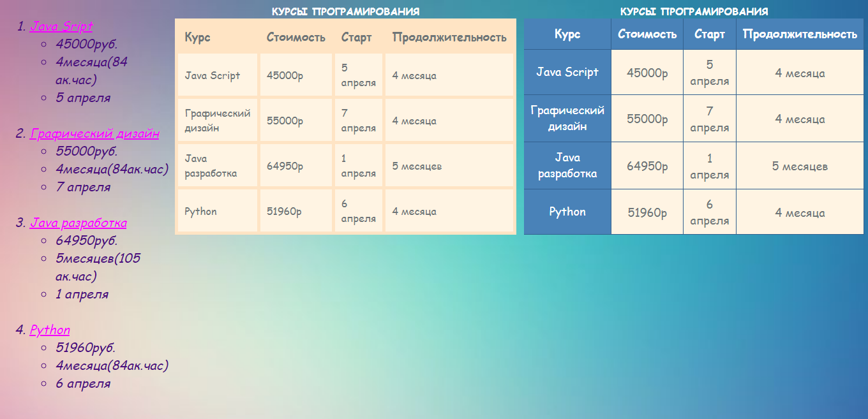Image resolution: width=868 pixels, height=419 pixels.
Task: Click the "45000руб." bullet item in the list
Action: coord(86,44)
